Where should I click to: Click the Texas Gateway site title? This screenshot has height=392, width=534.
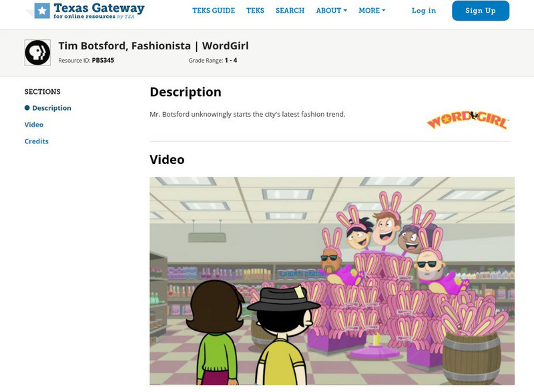pyautogui.click(x=99, y=8)
